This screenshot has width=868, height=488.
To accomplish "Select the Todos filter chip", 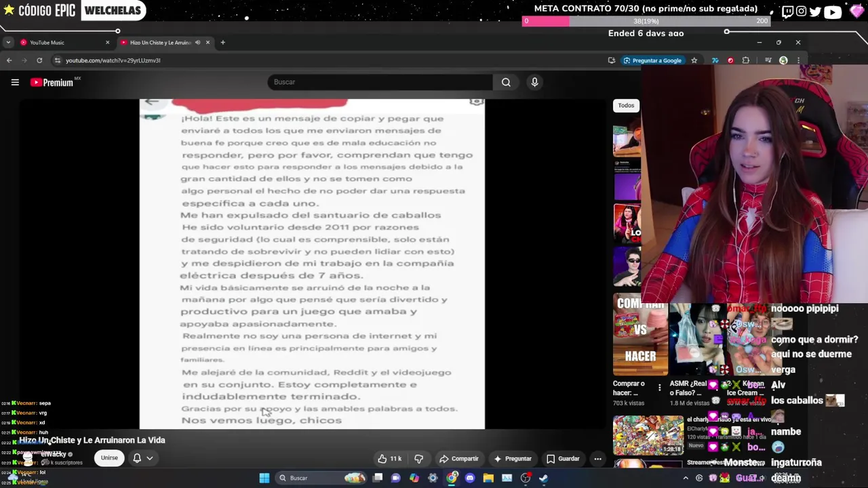I will [x=626, y=106].
